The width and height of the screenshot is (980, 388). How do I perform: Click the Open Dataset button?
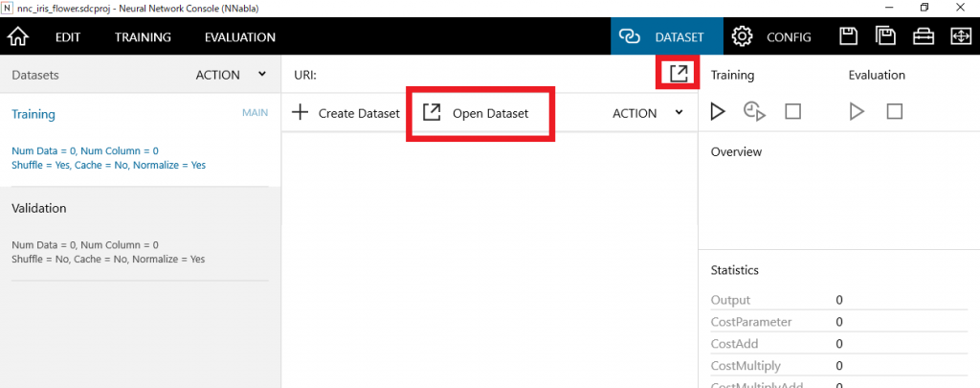tap(477, 113)
